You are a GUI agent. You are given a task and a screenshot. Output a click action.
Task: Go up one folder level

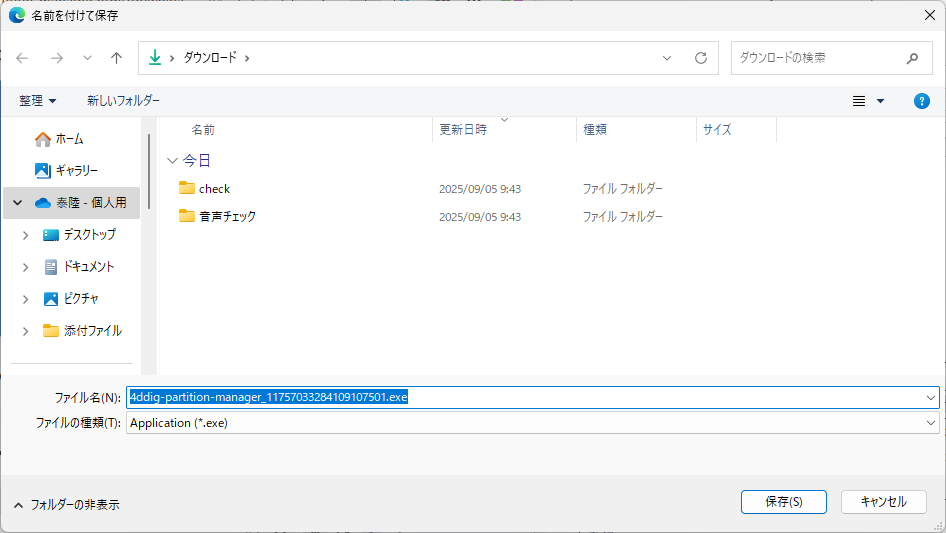tap(116, 58)
